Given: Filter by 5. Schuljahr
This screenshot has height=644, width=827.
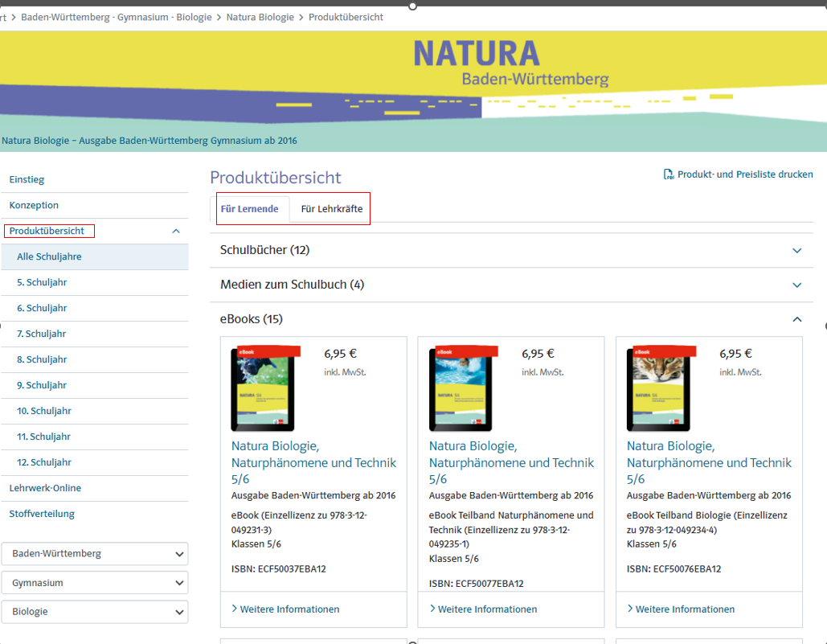Looking at the screenshot, I should click(95, 282).
